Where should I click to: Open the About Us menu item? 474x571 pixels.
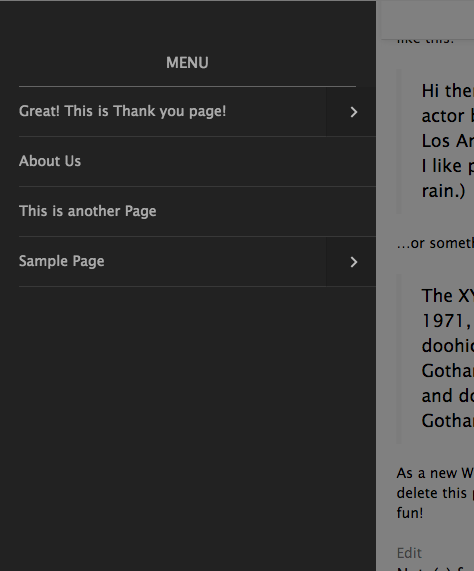click(x=50, y=161)
